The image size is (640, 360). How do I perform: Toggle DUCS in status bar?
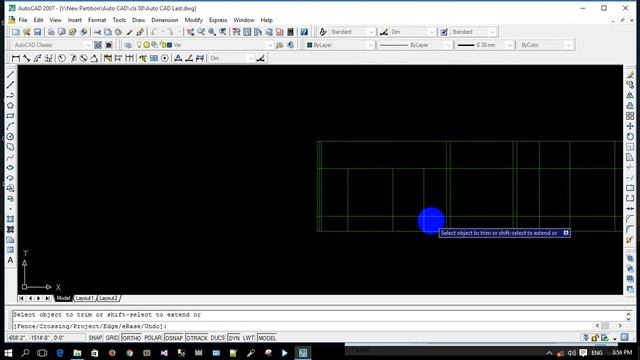(218, 338)
